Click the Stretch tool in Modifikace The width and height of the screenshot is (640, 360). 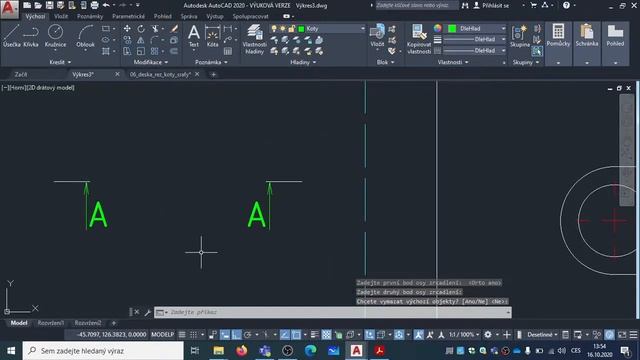(x=127, y=51)
